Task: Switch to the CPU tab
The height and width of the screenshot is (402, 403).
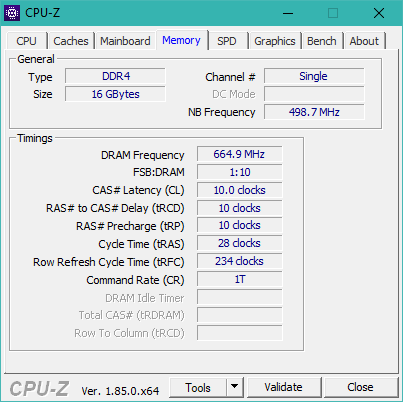Action: coord(26,41)
